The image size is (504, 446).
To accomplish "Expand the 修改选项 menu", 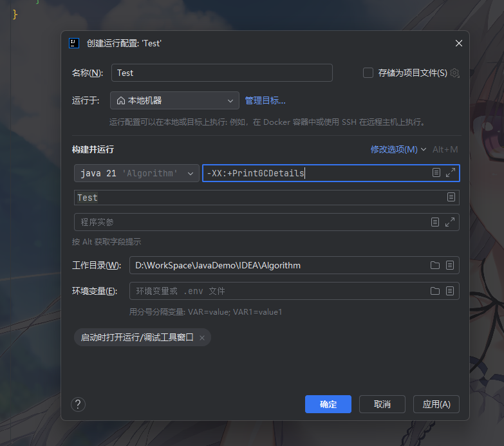I will coord(398,149).
